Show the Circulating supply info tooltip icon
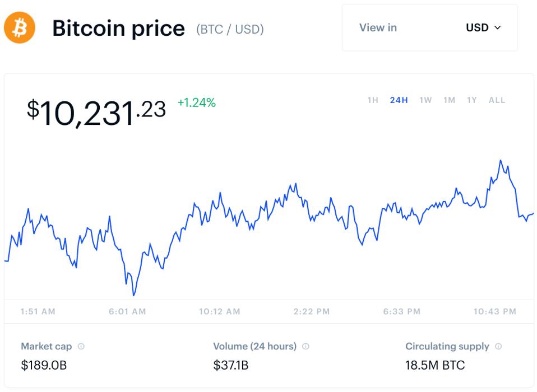 498,347
